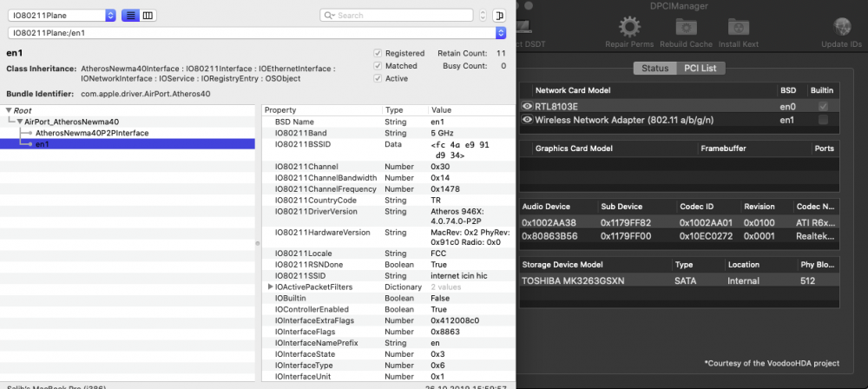
Task: Select the IO80211Locale property row
Action: coord(388,254)
